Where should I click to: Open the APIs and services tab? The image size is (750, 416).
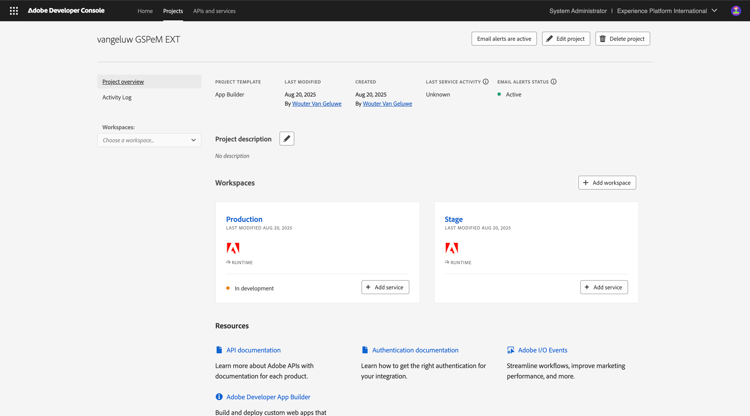click(214, 11)
